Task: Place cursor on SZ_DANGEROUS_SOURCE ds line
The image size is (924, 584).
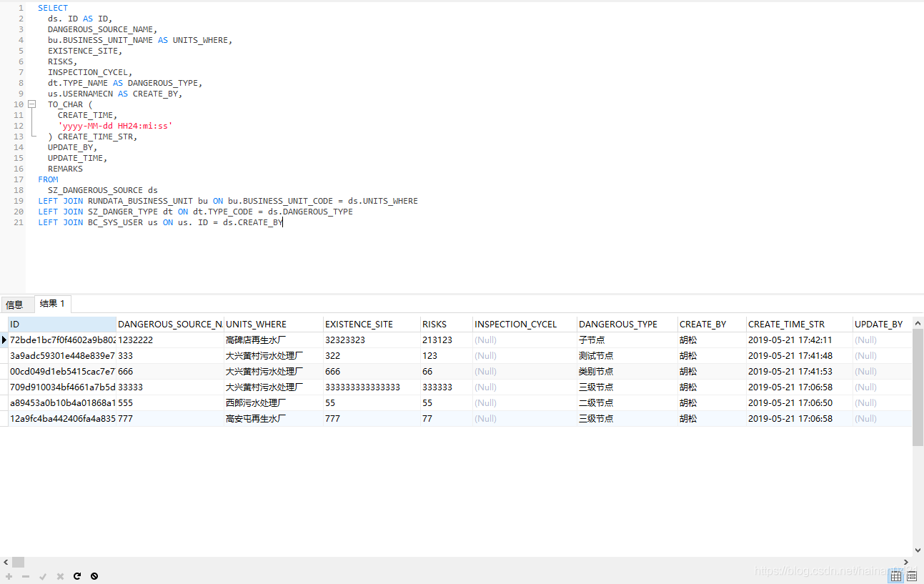Action: pyautogui.click(x=102, y=190)
